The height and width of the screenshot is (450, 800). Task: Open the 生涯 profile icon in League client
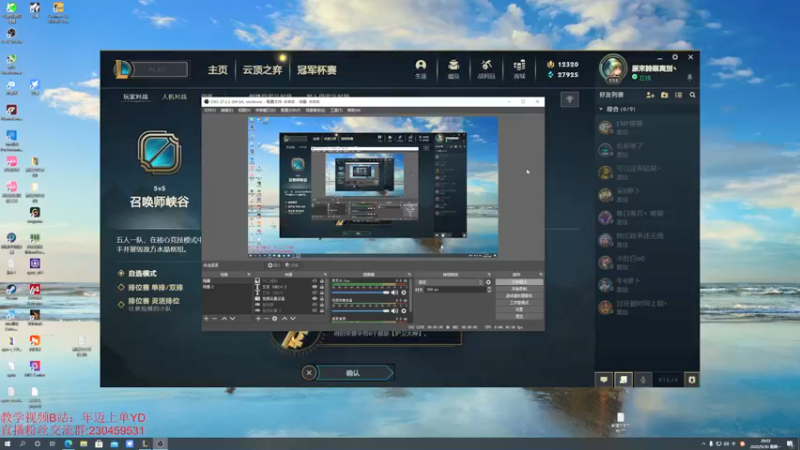pyautogui.click(x=420, y=69)
